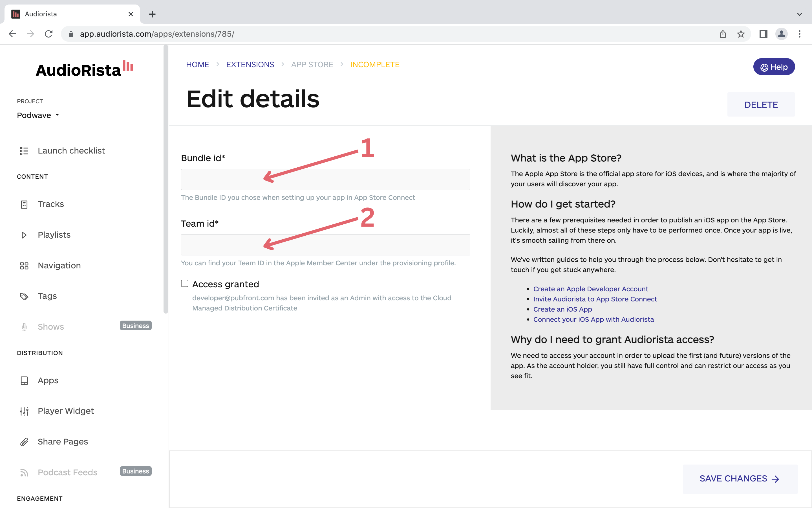Open a new browser tab

coord(152,14)
